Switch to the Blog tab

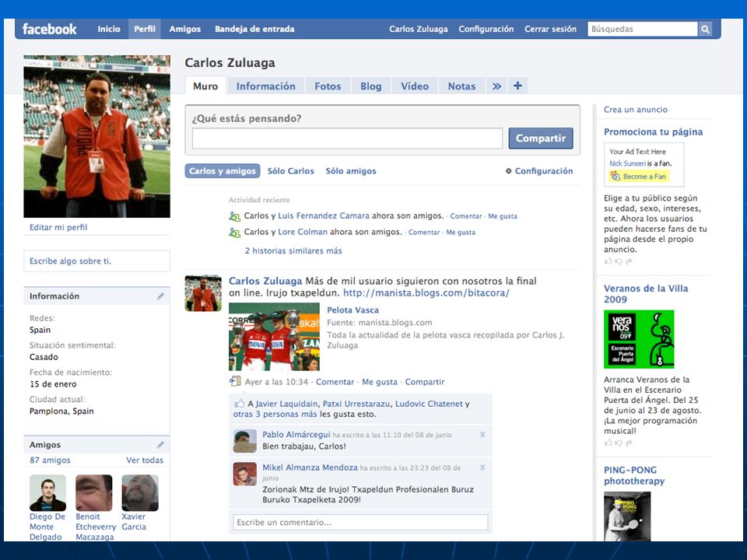(370, 86)
